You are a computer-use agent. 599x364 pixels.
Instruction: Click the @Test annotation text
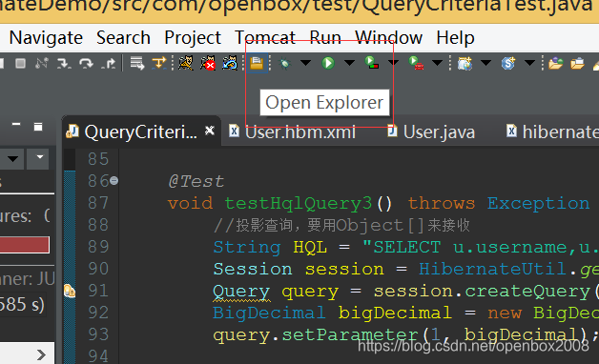[x=196, y=182]
